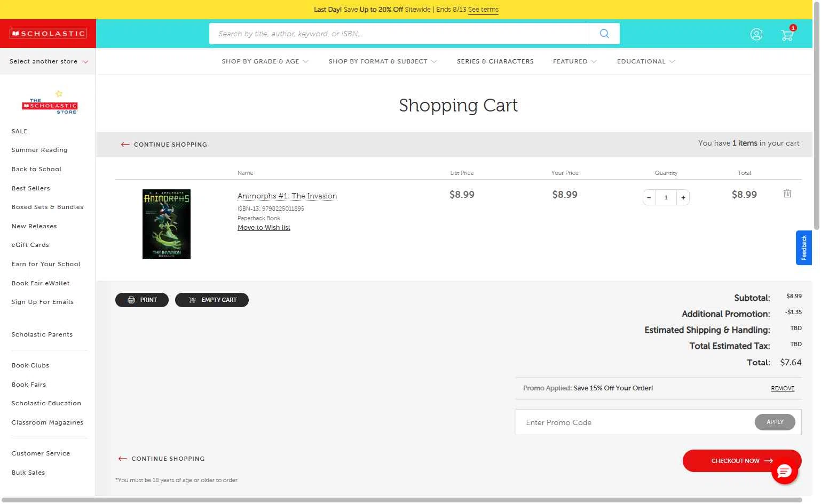Screen dimensions: 821x504
Task: Open eGift Cards link
Action: pos(30,245)
